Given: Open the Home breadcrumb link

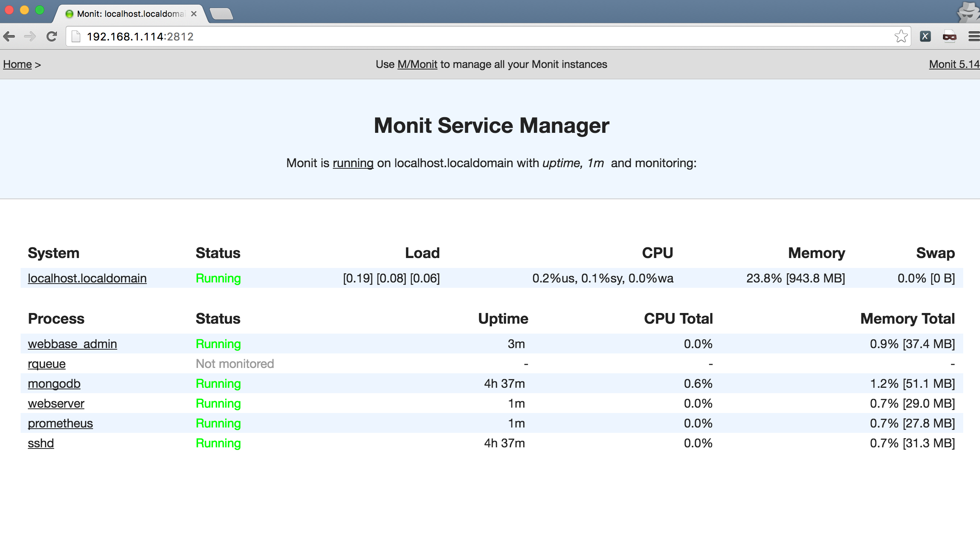Looking at the screenshot, I should coord(18,64).
